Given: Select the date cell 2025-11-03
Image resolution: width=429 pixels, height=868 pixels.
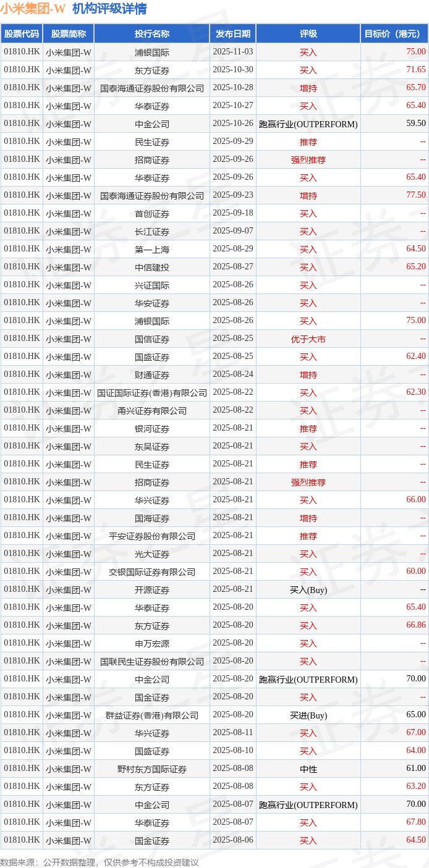Looking at the screenshot, I should (233, 52).
